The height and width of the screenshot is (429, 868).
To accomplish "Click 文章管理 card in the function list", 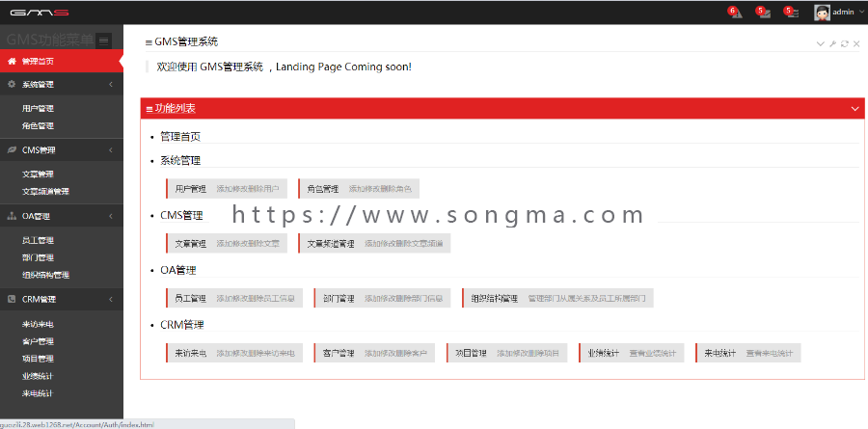I will pos(227,244).
